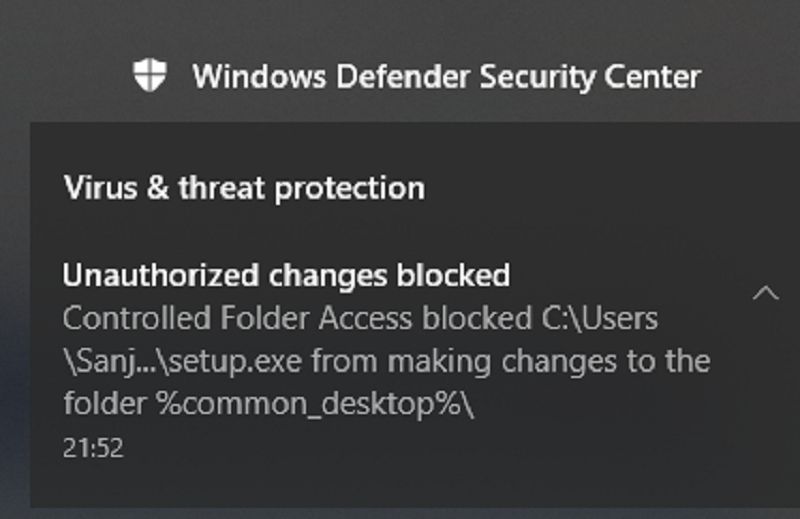Open the Unauthorized changes blocked notification
This screenshot has width=800, height=519.
(x=286, y=274)
